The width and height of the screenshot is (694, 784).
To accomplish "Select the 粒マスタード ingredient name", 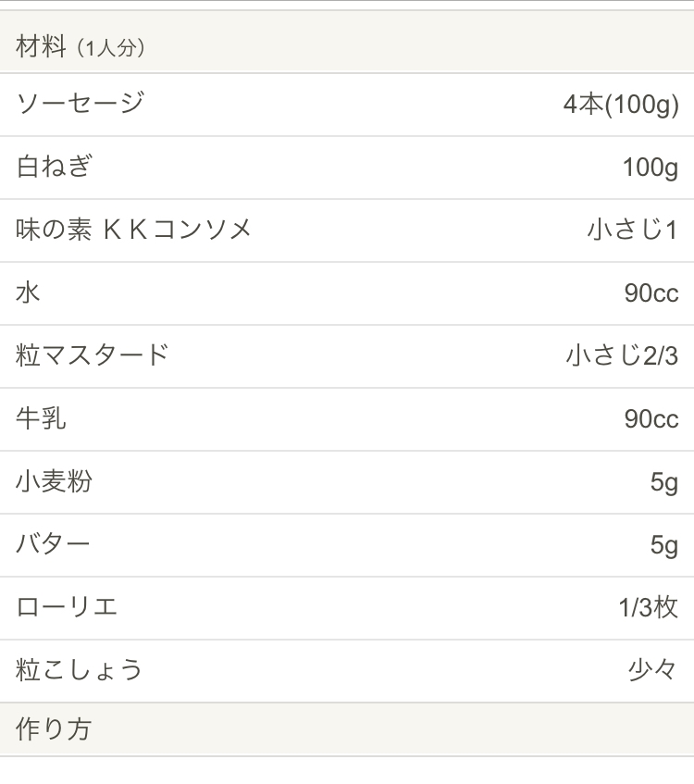I will click(x=93, y=355).
